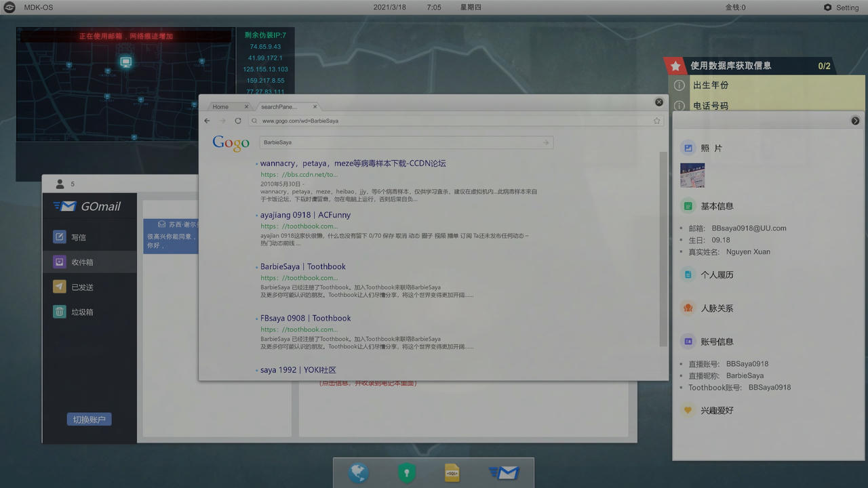Click monitor node icon on network map

click(125, 62)
